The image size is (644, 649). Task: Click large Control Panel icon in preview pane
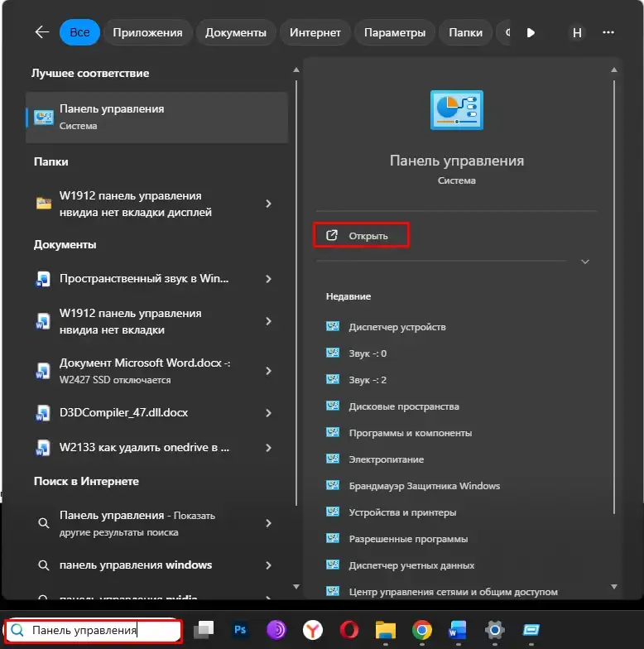click(457, 110)
